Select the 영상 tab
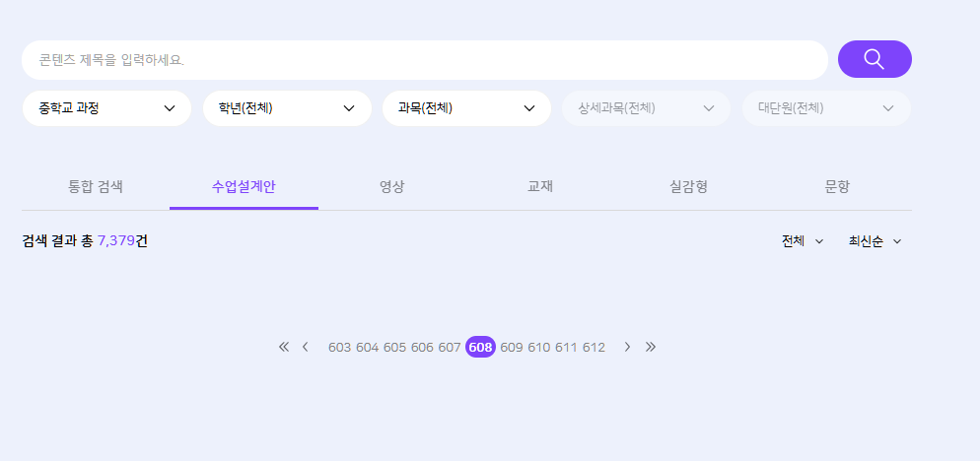 click(392, 186)
